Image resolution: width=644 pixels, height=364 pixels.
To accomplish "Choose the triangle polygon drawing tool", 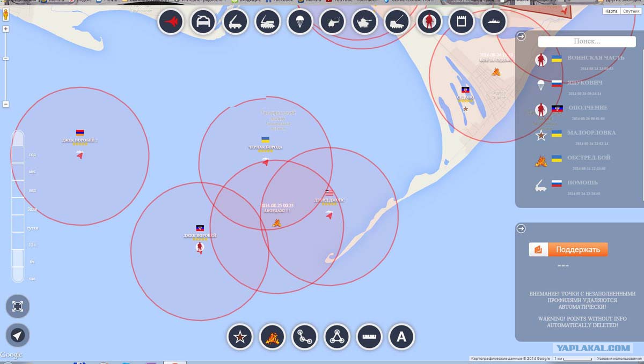I will click(x=337, y=337).
